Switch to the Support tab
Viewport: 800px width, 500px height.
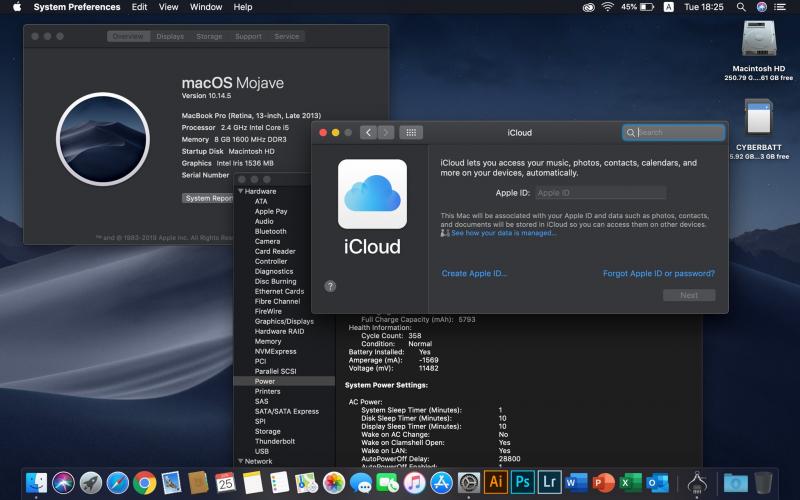[248, 36]
